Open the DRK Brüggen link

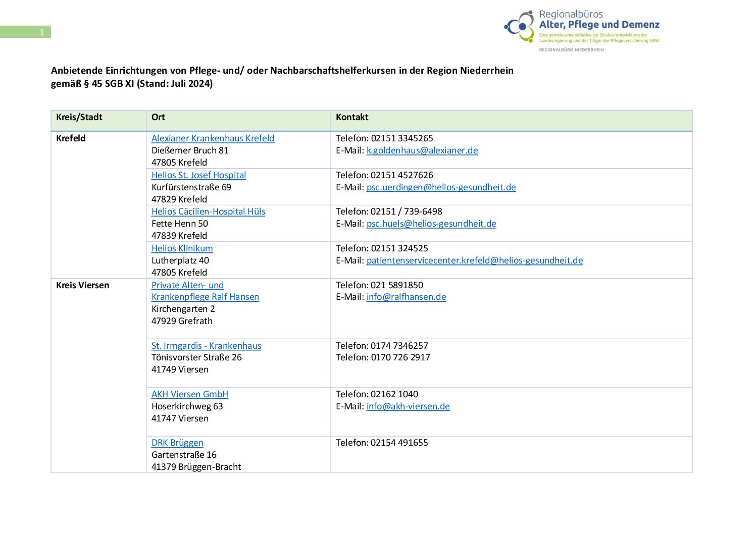tap(177, 443)
